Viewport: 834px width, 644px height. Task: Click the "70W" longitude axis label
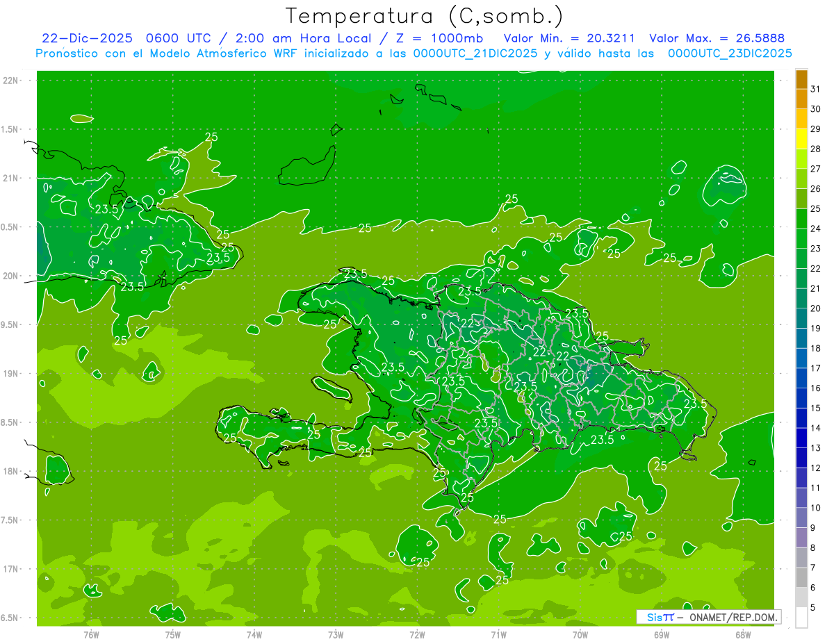coord(580,634)
